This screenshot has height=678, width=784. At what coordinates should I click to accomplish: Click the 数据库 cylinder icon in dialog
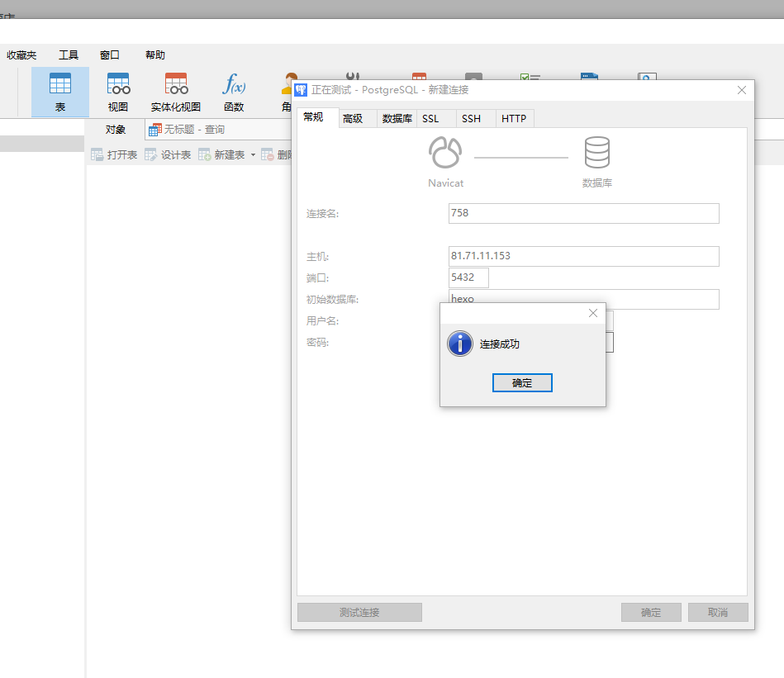(x=597, y=153)
